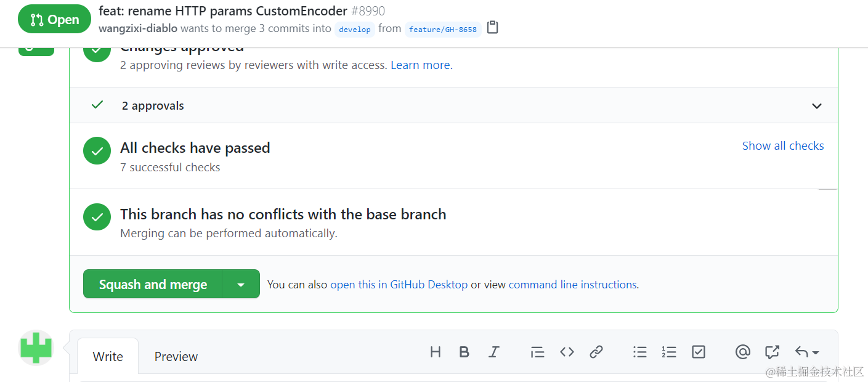Click the pull request title text
Viewport: 868px width, 382px height.
pyautogui.click(x=223, y=11)
